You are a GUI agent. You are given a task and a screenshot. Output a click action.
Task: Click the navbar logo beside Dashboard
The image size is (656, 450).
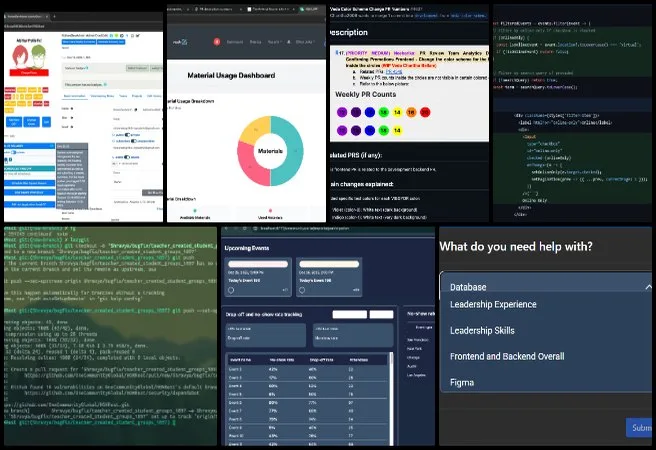(x=180, y=42)
